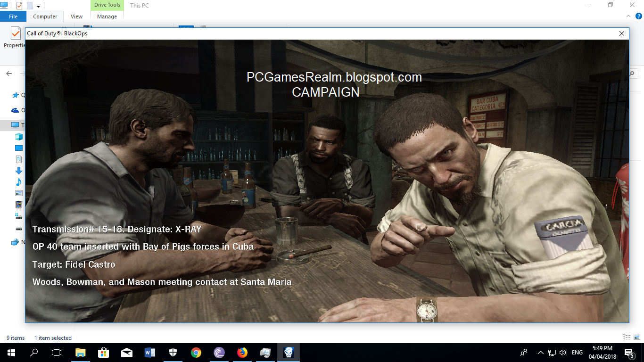
Task: Switch Explorer to details view layout
Action: pos(627,337)
